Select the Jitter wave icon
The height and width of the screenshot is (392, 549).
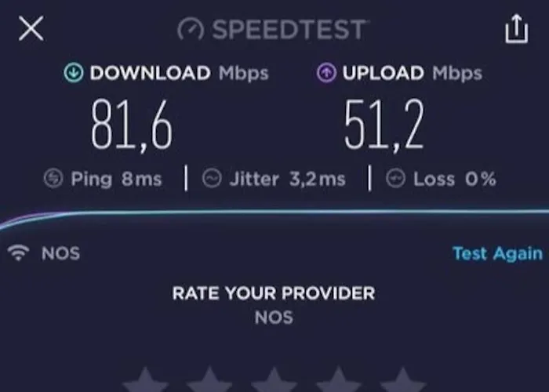coord(212,179)
